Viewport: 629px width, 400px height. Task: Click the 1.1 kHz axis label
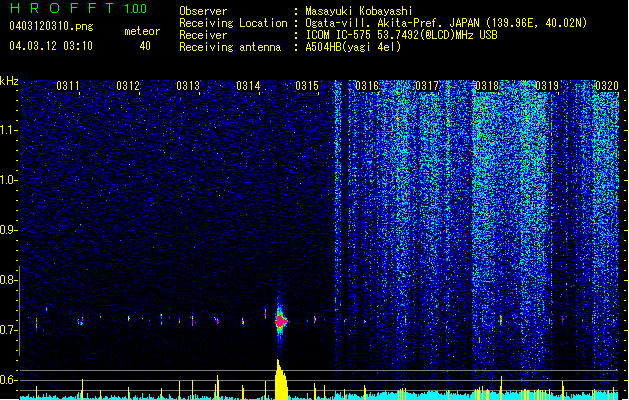click(8, 130)
